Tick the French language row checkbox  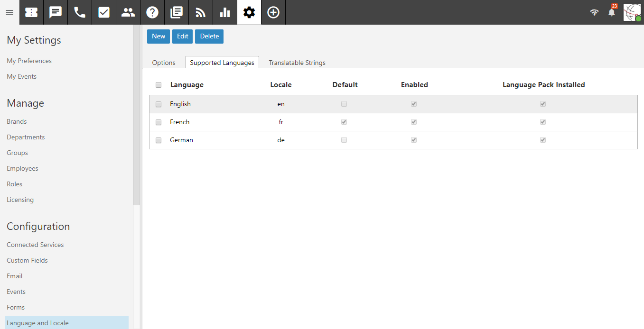(x=159, y=122)
